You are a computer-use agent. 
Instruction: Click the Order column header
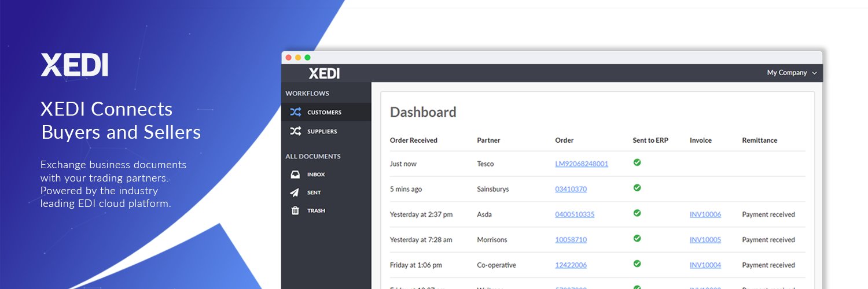coord(564,140)
